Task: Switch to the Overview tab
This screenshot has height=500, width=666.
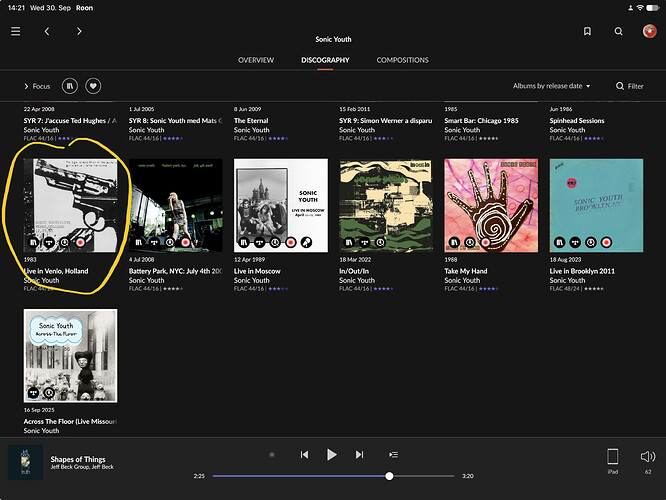Action: 256,60
